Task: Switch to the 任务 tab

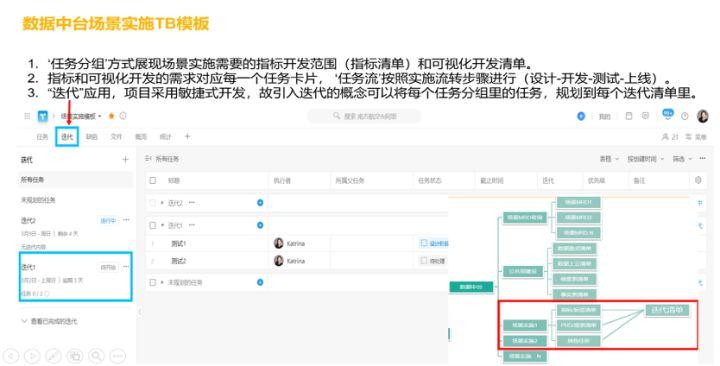Action: click(x=42, y=136)
